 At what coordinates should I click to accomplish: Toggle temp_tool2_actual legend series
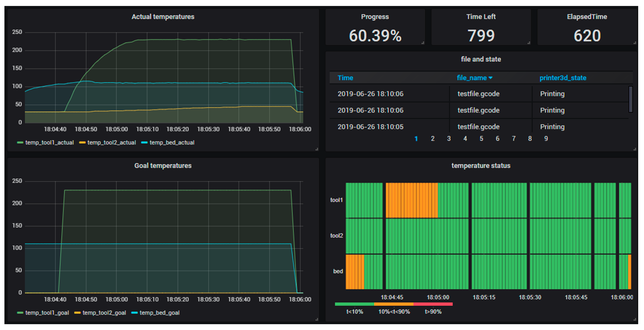tap(112, 143)
